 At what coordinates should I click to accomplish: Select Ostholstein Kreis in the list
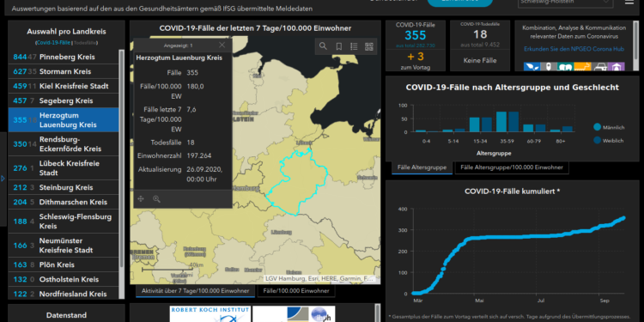click(x=64, y=279)
